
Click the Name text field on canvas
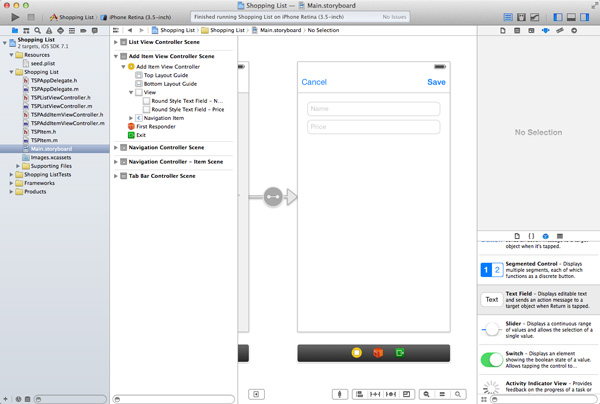[x=373, y=109]
